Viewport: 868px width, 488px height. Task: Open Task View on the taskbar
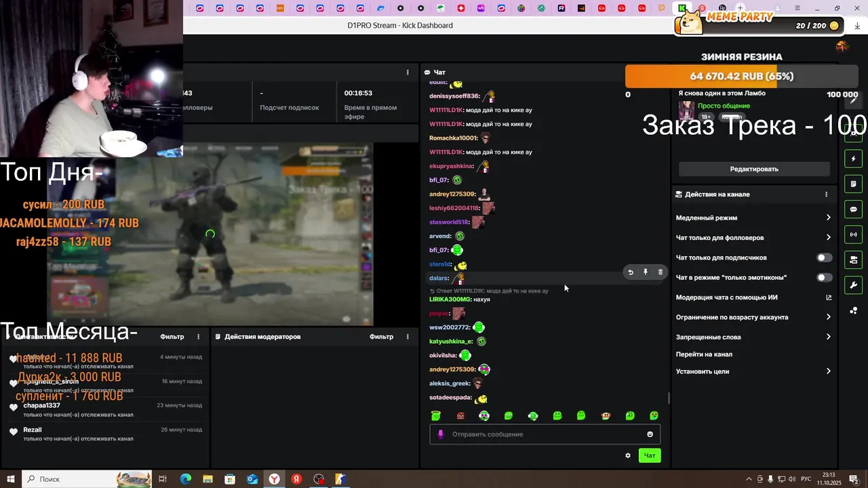click(163, 479)
